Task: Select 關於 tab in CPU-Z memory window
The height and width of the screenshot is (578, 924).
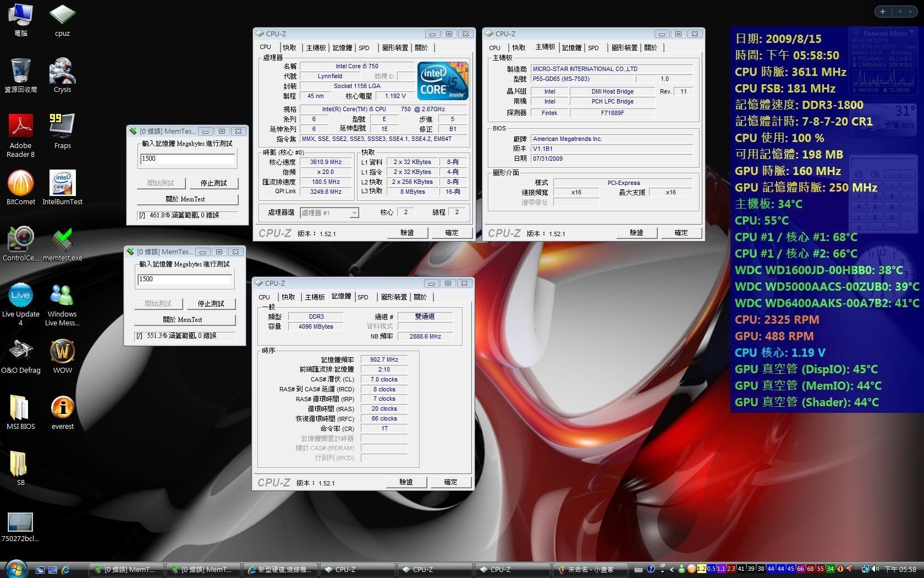Action: [420, 297]
